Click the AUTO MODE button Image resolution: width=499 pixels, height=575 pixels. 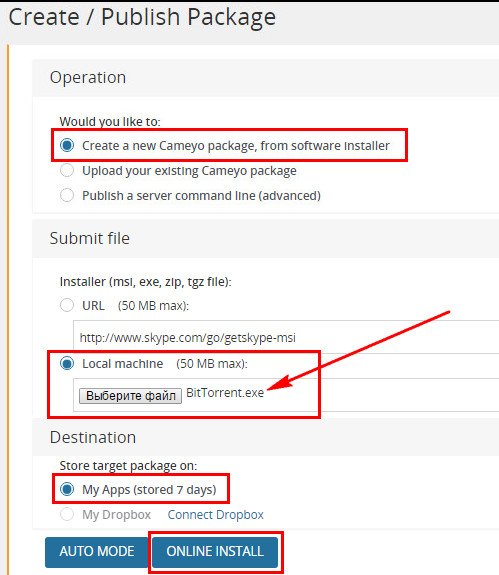coord(97,552)
